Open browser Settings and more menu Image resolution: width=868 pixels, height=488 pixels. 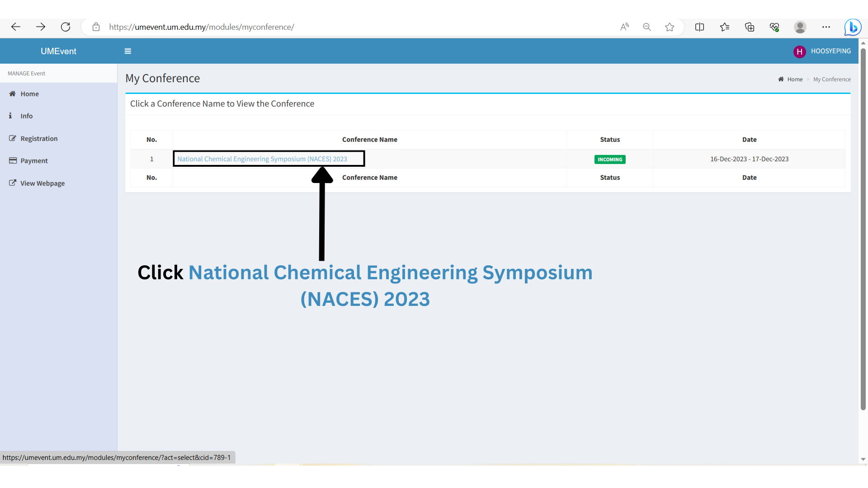(826, 27)
